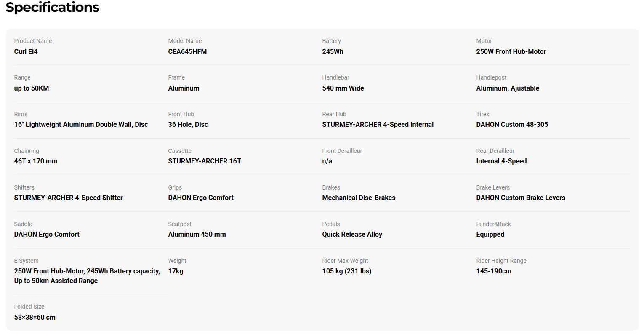
Task: Click the Mechanical Disc-Brakes value
Action: pos(359,198)
